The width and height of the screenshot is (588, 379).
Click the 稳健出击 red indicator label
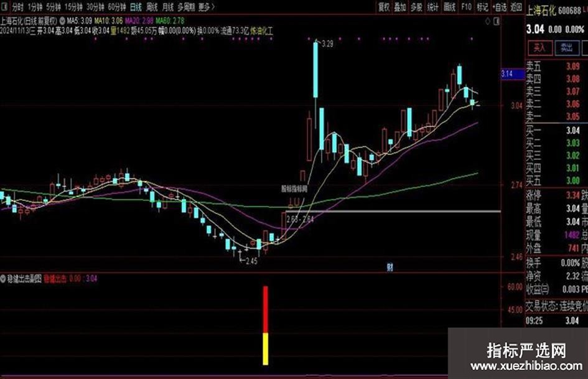(55, 279)
